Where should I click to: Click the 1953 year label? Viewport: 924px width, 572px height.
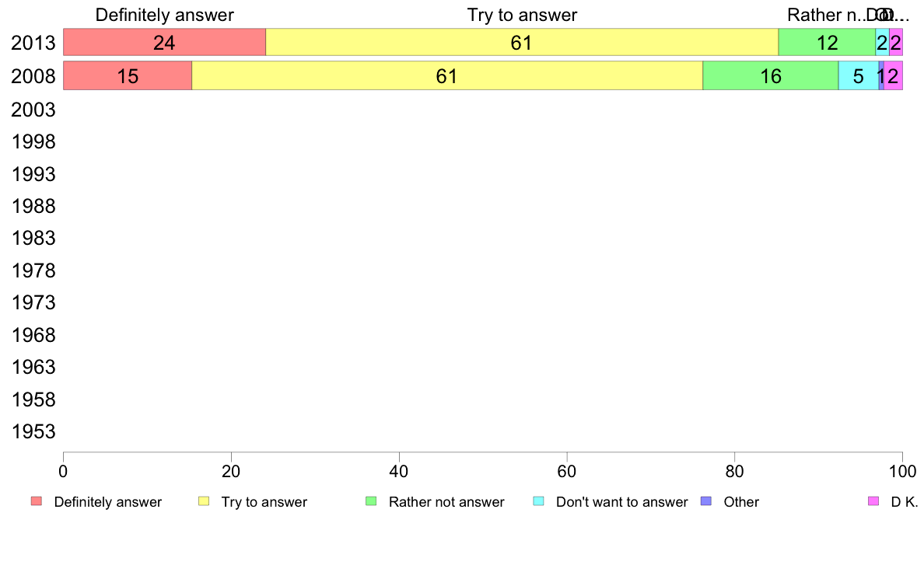click(x=33, y=432)
